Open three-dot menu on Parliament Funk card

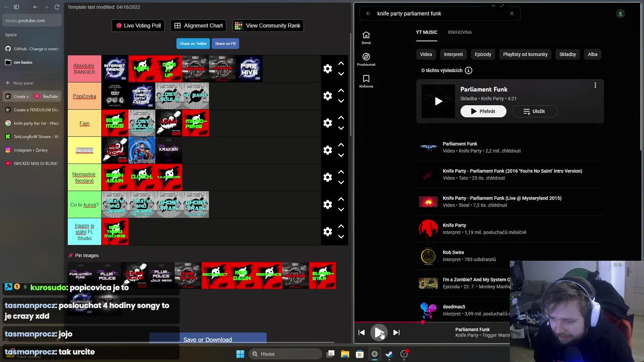tap(595, 85)
